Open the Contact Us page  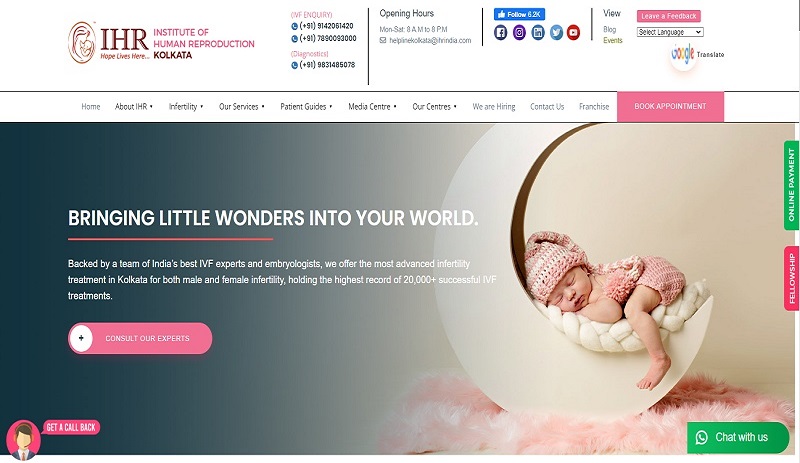point(547,107)
